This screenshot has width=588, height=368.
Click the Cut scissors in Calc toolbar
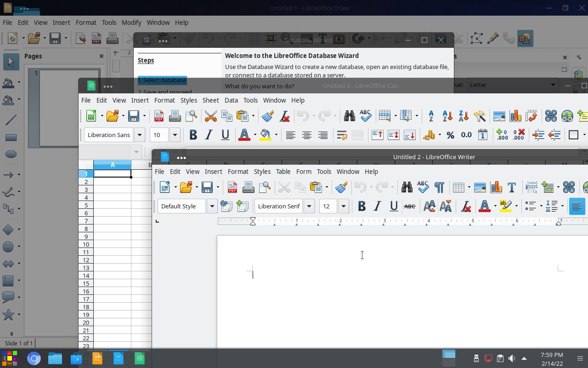(211, 116)
